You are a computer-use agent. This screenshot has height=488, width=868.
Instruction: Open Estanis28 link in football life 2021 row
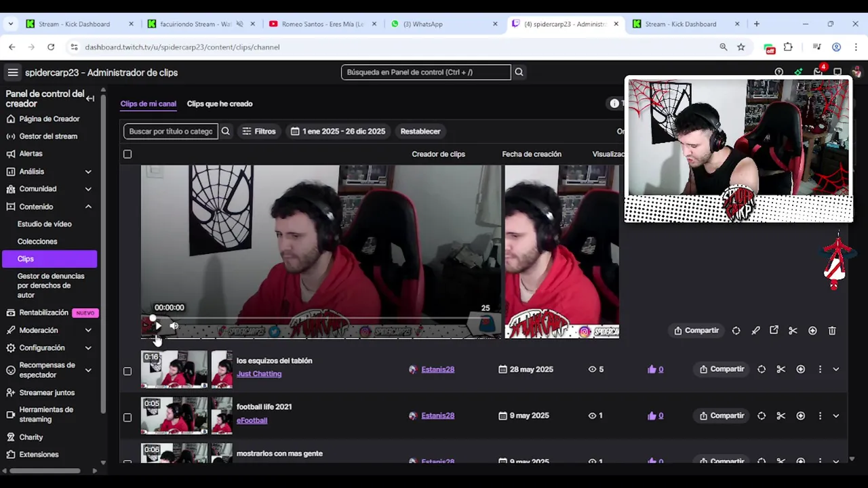click(437, 415)
